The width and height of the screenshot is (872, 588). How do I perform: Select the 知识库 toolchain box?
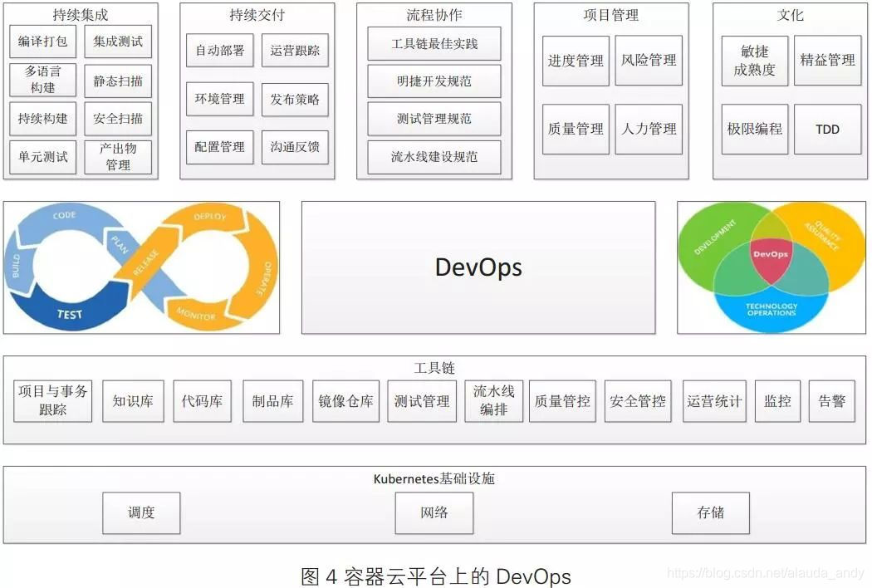pyautogui.click(x=133, y=401)
